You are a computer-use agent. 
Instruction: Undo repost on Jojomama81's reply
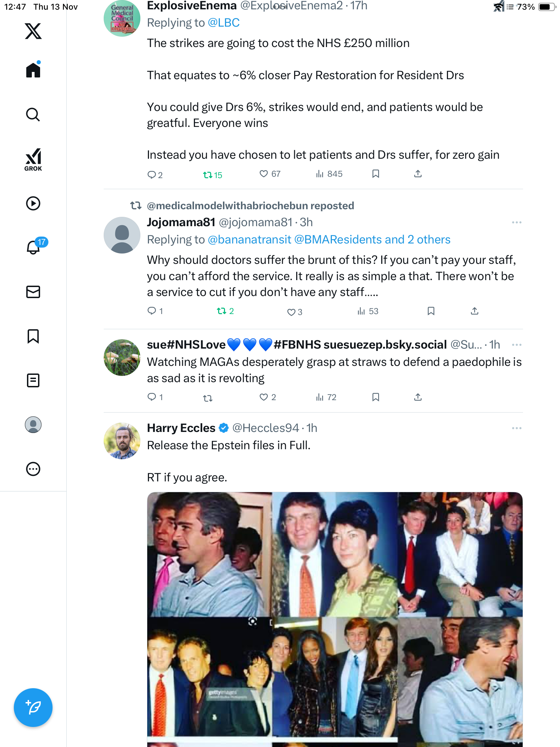(x=222, y=311)
